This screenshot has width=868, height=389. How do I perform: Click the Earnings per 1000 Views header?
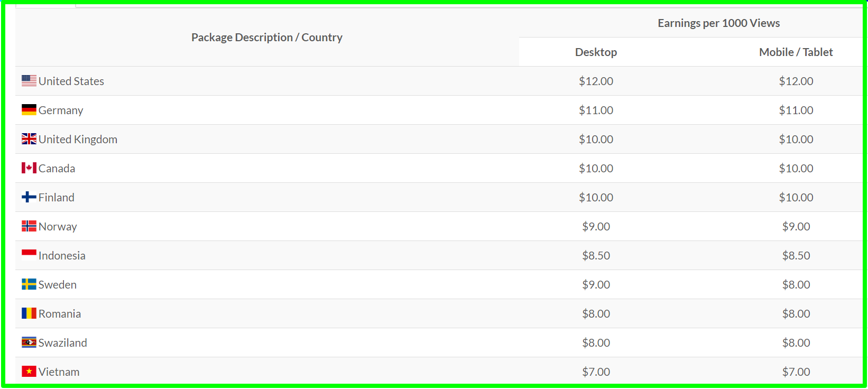[x=718, y=23]
